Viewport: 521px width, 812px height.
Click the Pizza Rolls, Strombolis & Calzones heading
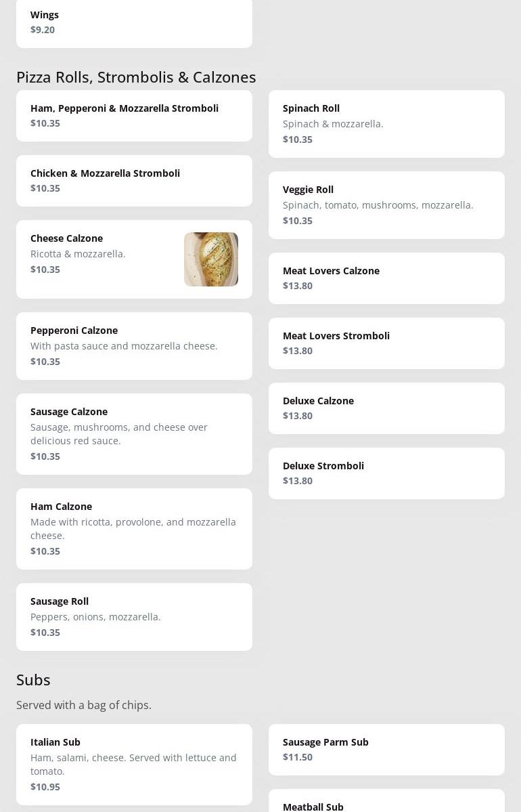136,77
